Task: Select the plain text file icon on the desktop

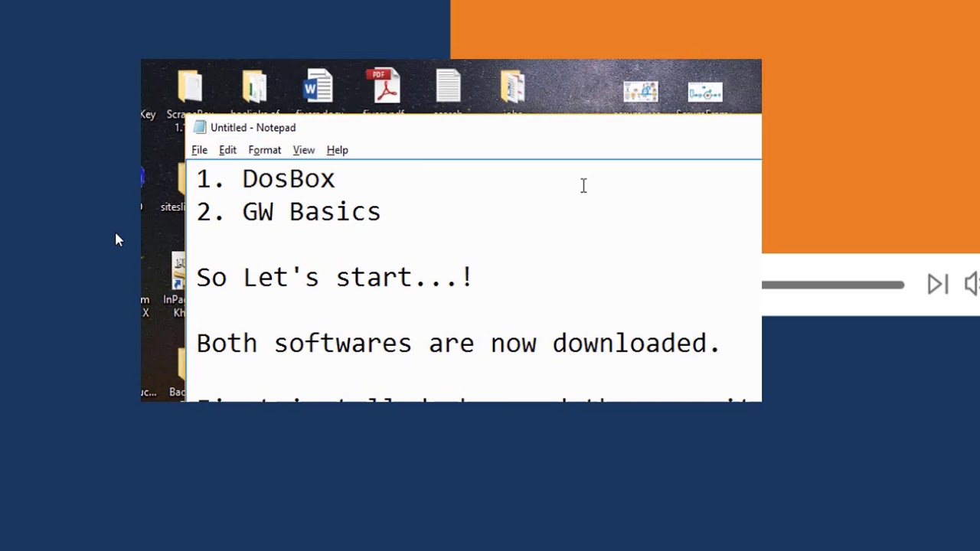Action: click(x=449, y=86)
